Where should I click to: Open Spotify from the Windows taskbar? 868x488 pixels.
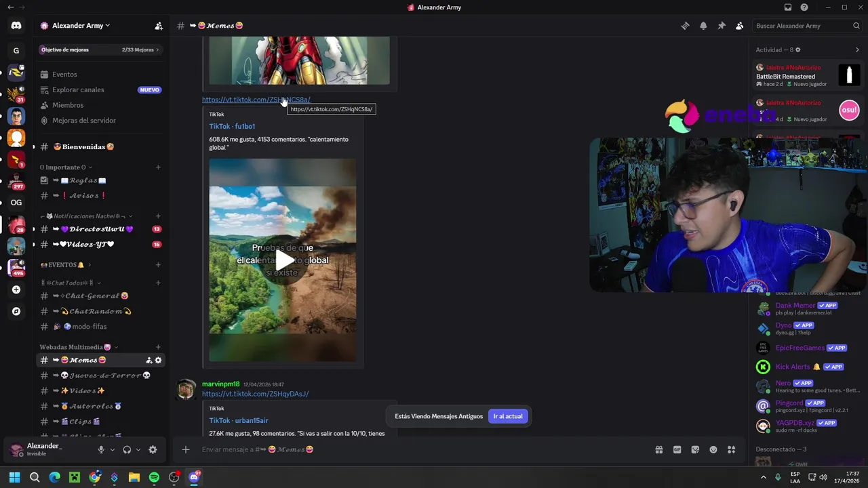point(154,477)
